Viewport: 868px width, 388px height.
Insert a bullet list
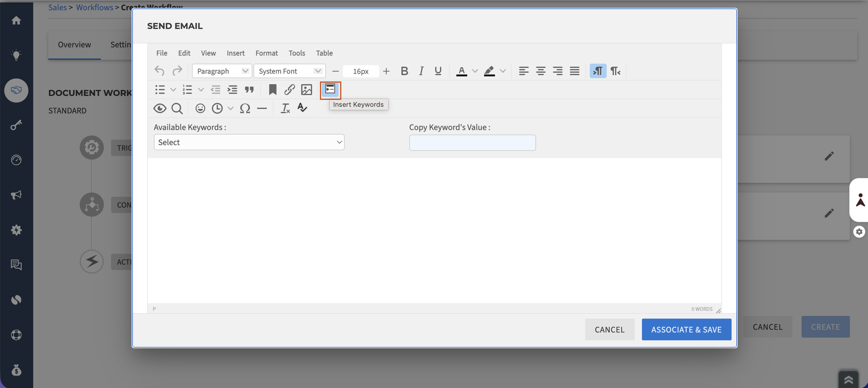(x=160, y=90)
